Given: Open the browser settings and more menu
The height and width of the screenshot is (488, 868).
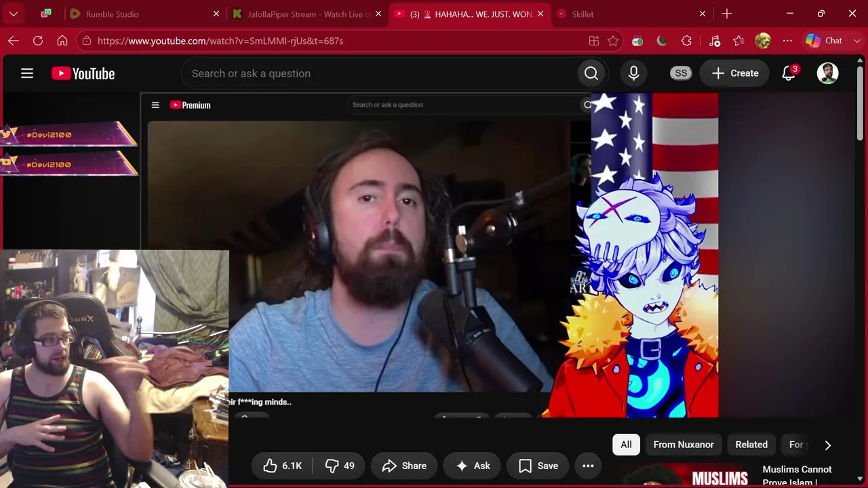Looking at the screenshot, I should (787, 41).
